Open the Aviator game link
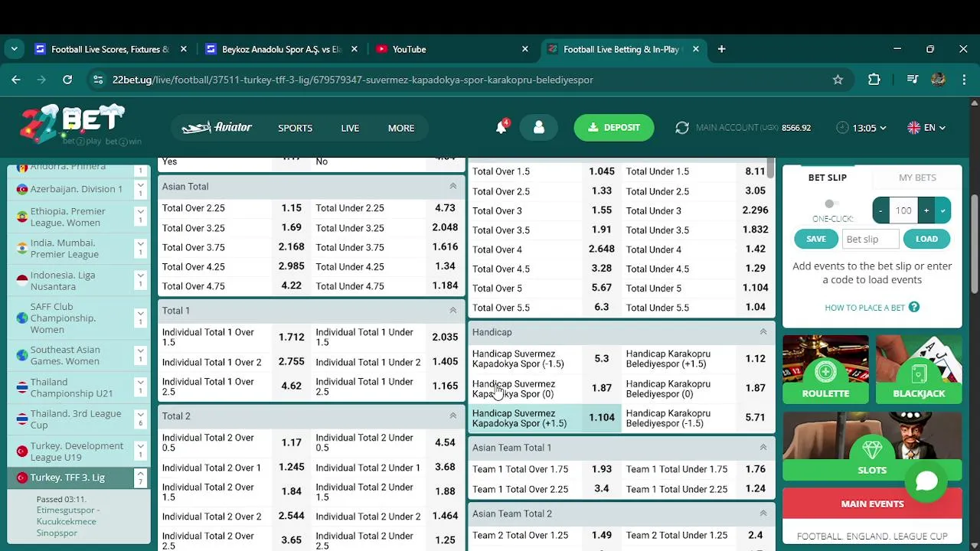Screen dimensions: 980x551 point(217,128)
